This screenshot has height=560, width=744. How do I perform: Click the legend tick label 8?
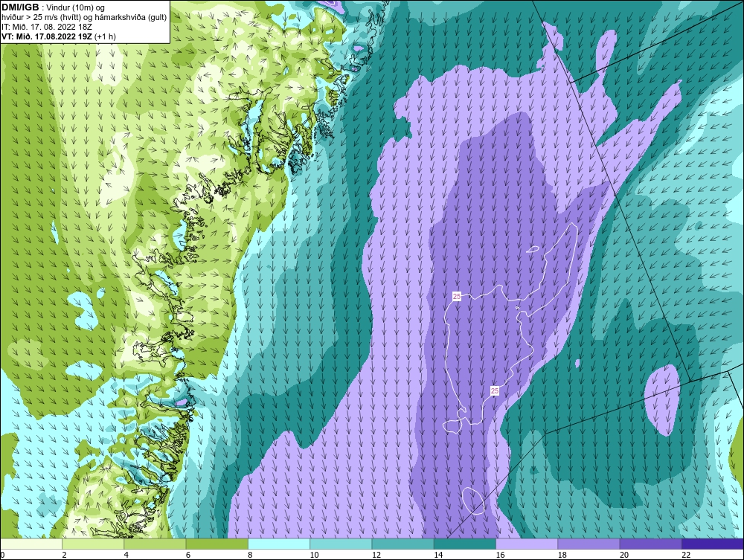pos(250,556)
